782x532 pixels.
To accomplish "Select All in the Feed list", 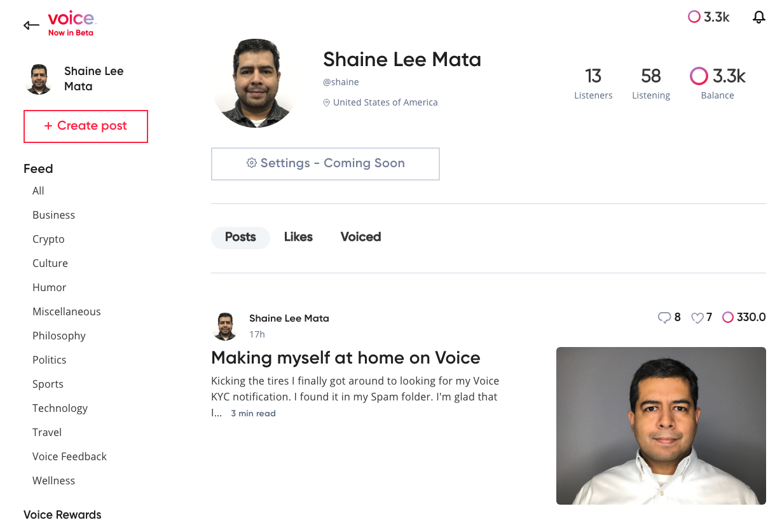I will click(x=38, y=191).
